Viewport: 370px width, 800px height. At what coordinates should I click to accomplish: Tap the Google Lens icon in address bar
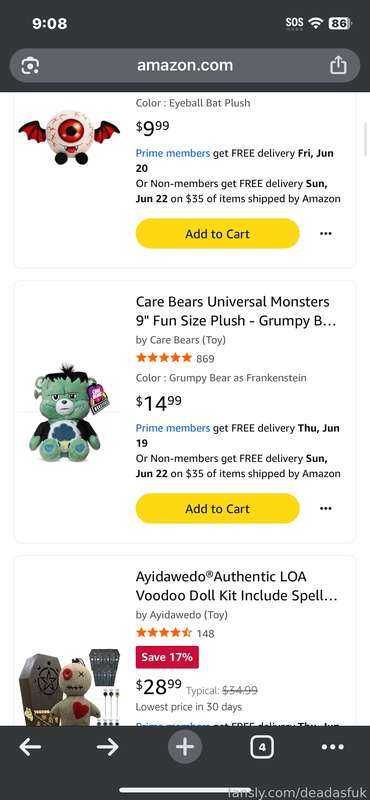click(x=30, y=66)
